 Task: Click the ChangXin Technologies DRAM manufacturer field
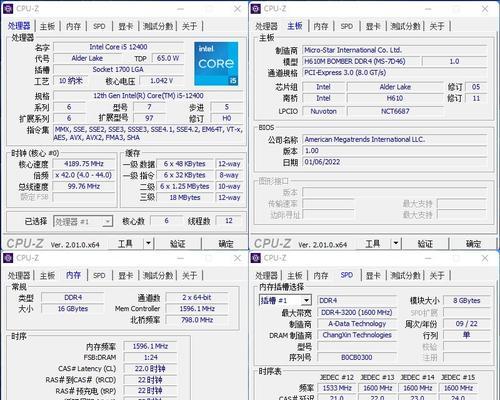(357, 335)
